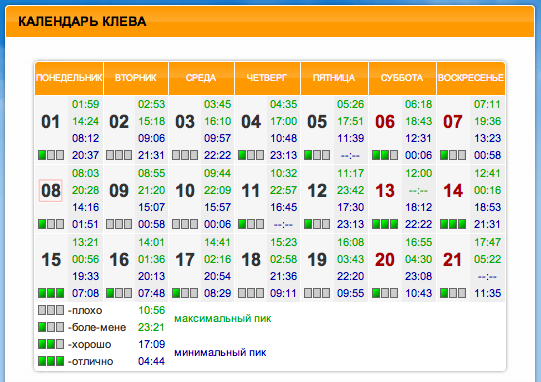
Task: Click the time 11:35 on day 21
Action: pos(487,293)
